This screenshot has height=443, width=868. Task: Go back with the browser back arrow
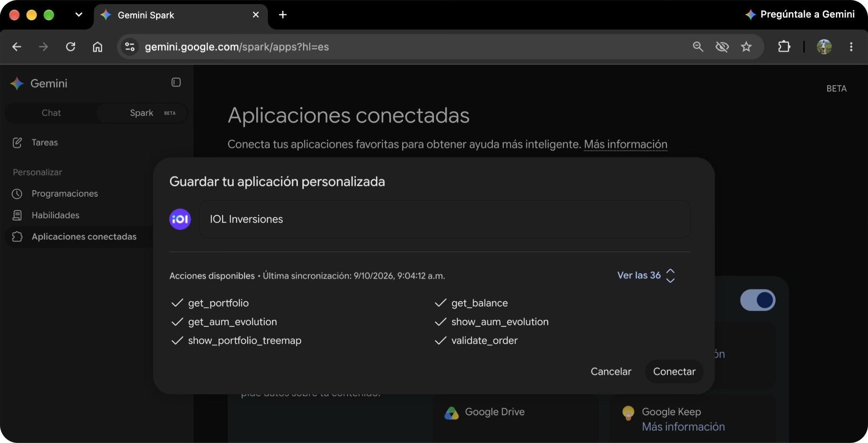pyautogui.click(x=17, y=47)
